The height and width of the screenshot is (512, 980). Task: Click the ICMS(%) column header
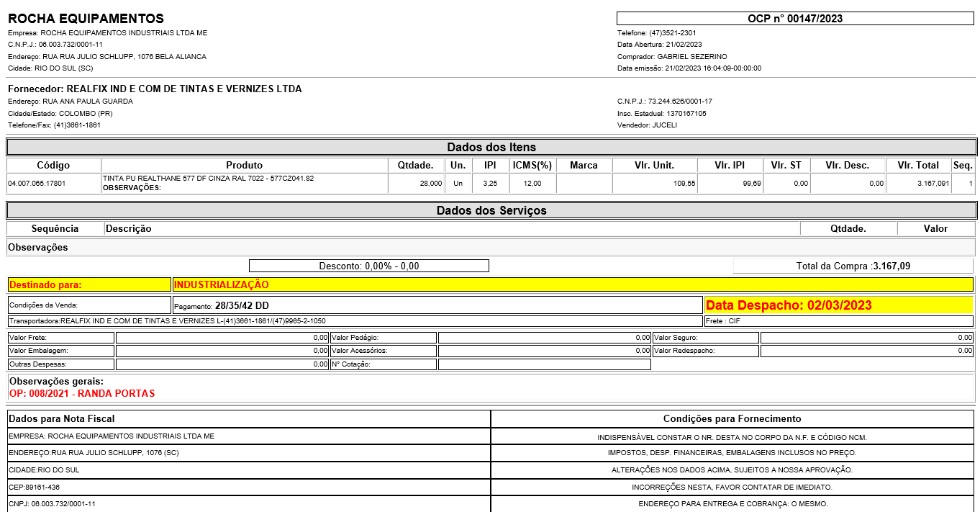coord(532,165)
